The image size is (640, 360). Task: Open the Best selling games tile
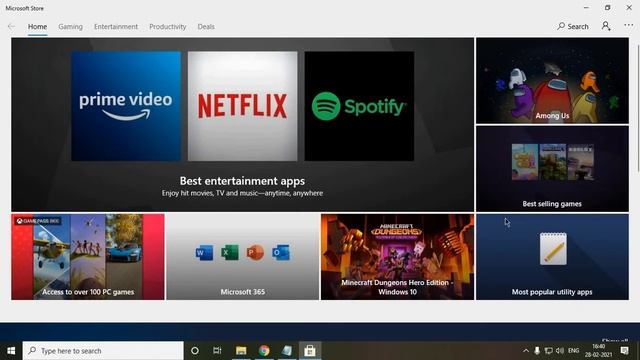(552, 169)
